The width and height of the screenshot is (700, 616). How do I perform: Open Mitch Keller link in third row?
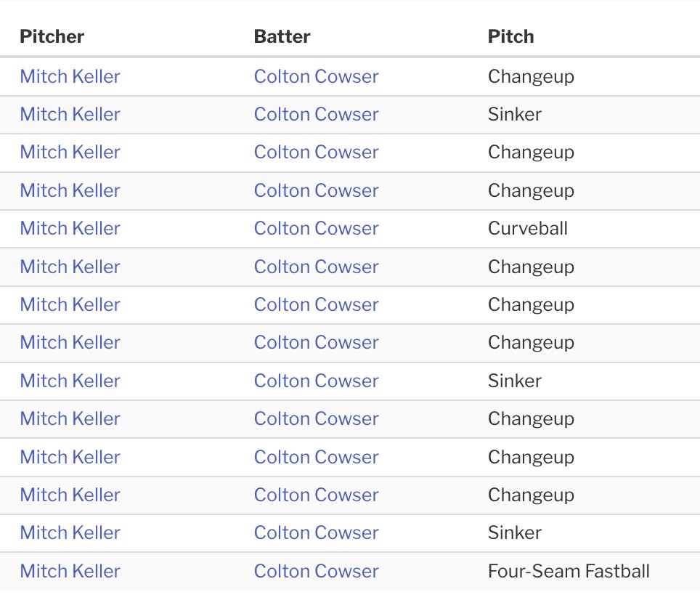(70, 153)
